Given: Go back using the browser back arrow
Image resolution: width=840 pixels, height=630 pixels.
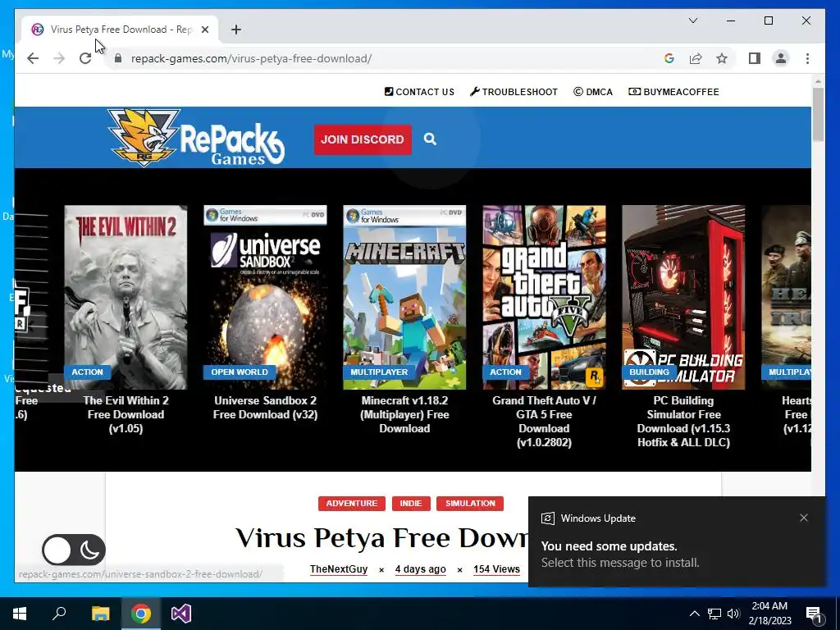Looking at the screenshot, I should click(x=33, y=58).
